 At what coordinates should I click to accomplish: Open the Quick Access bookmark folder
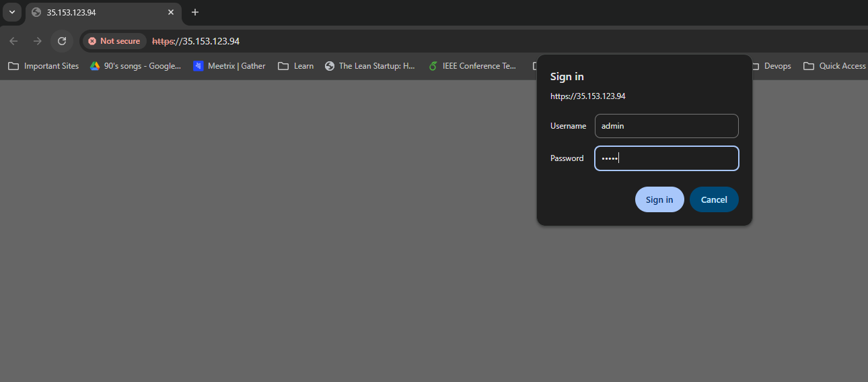[x=835, y=66]
